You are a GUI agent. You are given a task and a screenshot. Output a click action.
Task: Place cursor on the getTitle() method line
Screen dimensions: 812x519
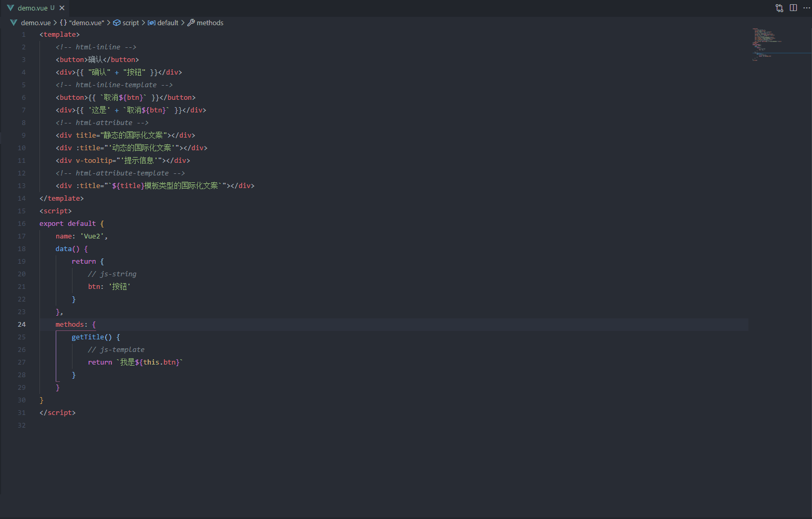tap(96, 337)
